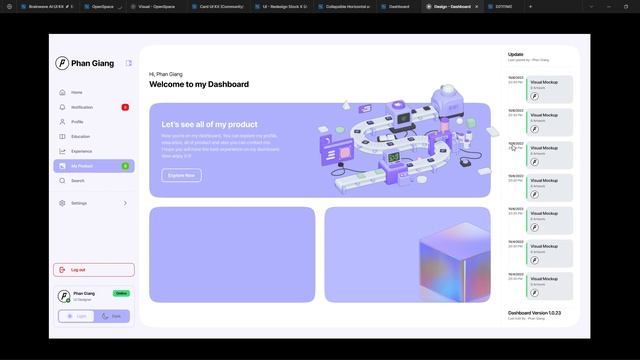Click the red Notification count badge

click(125, 107)
